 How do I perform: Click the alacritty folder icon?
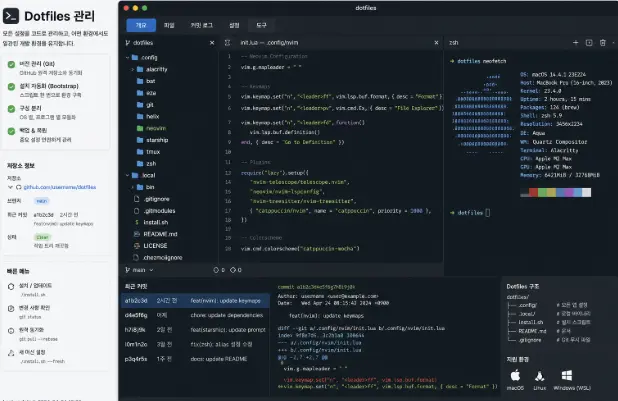[x=140, y=69]
